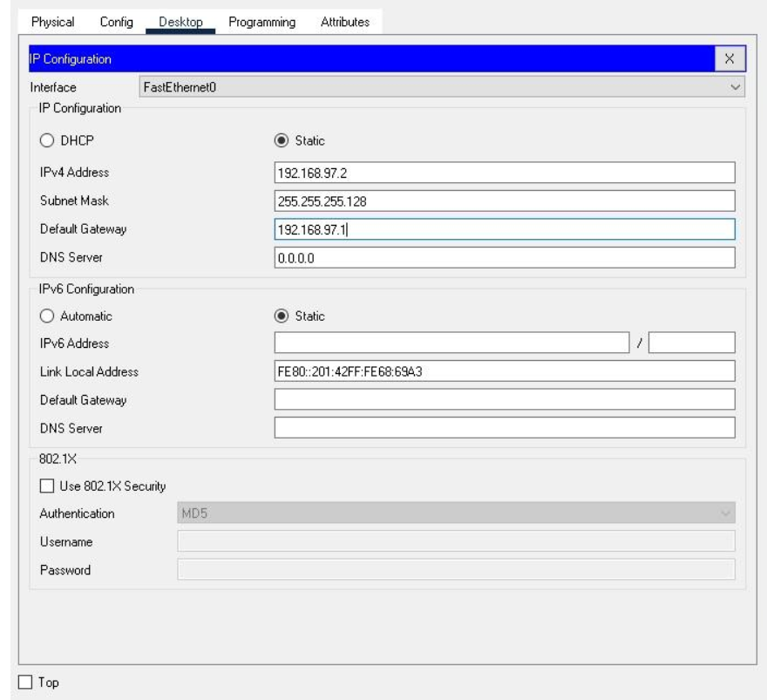This screenshot has height=700, width=767.
Task: Choose Static under IPv6 Configuration
Action: click(x=282, y=316)
